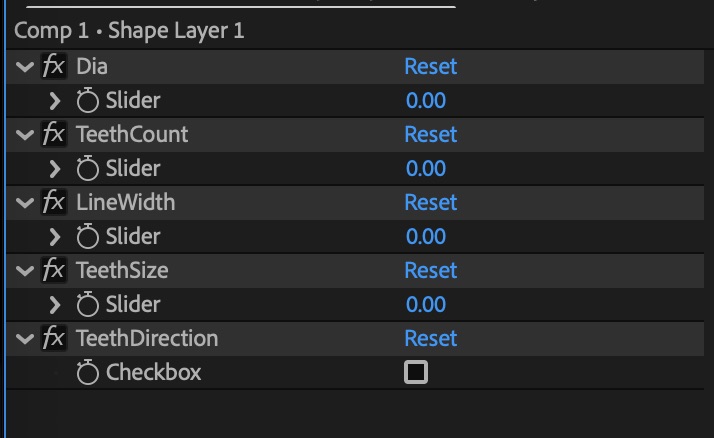The width and height of the screenshot is (714, 438).
Task: Enable the stopwatch for TeethDirection Checkbox
Action: coord(88,373)
